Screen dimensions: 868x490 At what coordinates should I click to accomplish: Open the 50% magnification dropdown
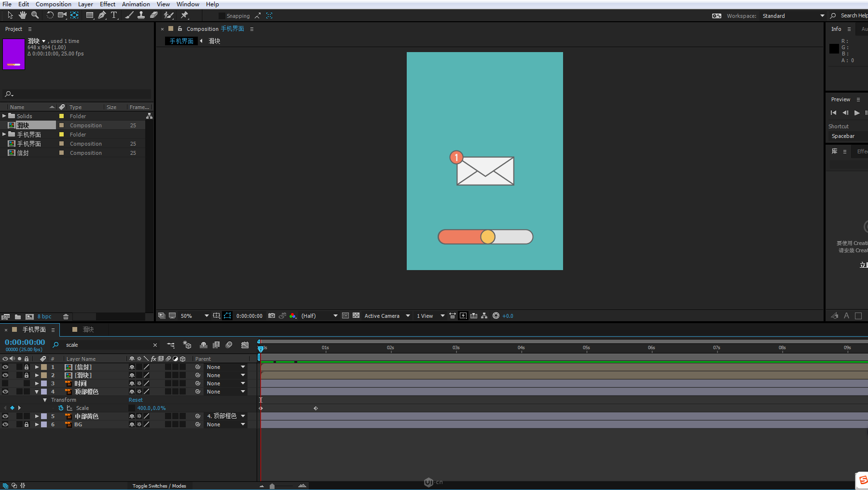point(206,316)
